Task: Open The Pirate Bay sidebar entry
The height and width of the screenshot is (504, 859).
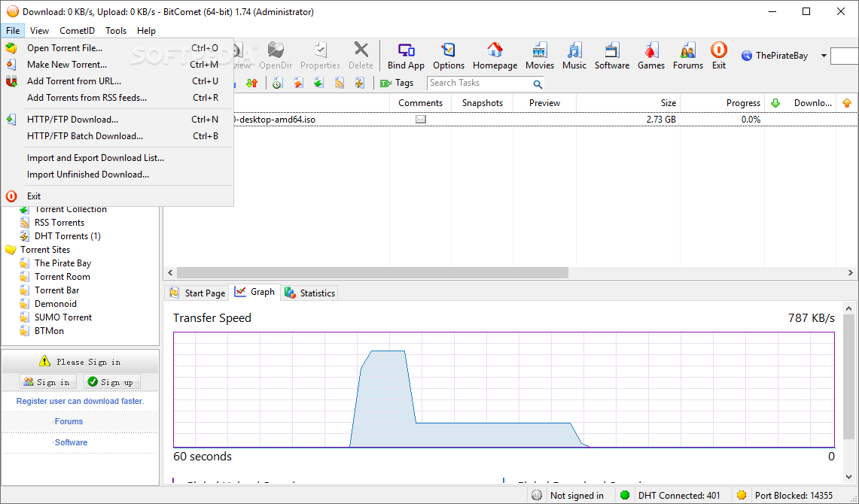Action: pyautogui.click(x=62, y=263)
